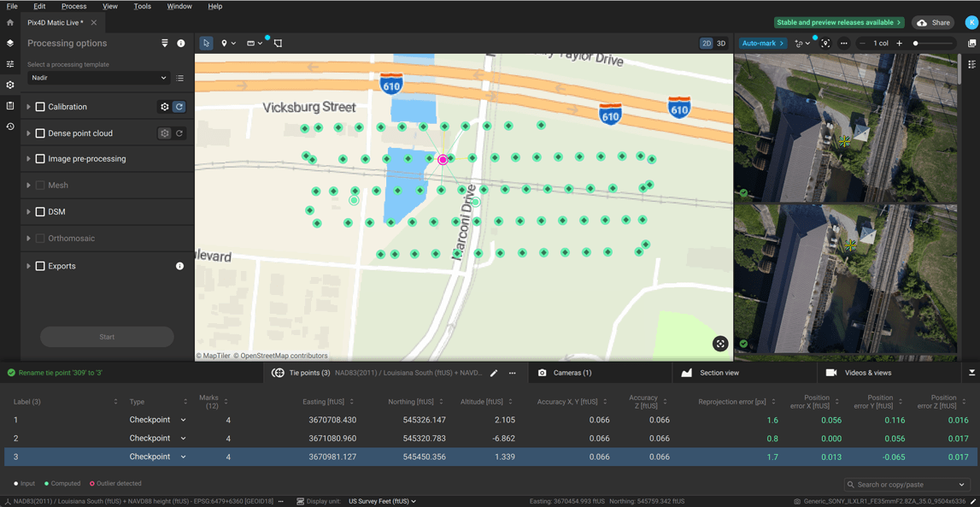Open Calibration settings gear icon
The height and width of the screenshot is (507, 980).
tap(165, 107)
